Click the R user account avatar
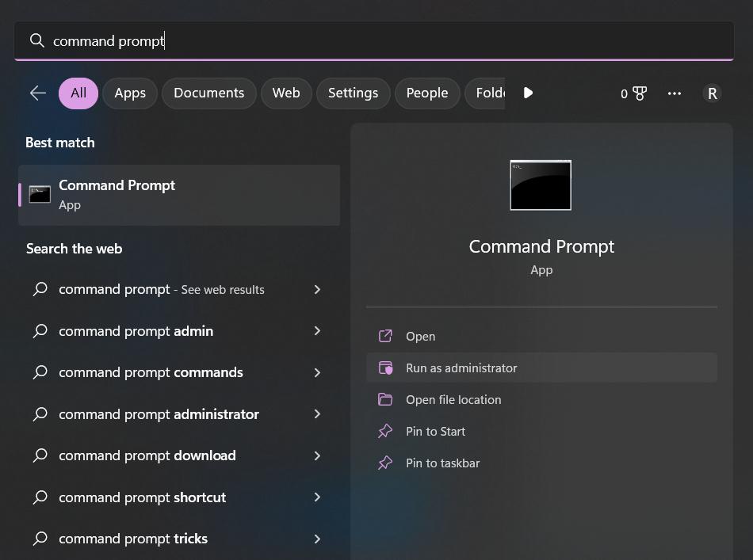This screenshot has width=753, height=560. pos(712,93)
